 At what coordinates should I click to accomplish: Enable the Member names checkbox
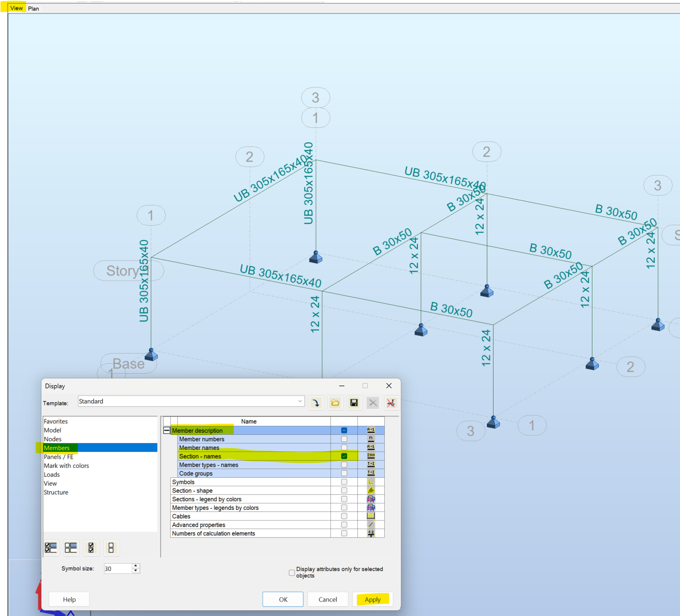344,447
